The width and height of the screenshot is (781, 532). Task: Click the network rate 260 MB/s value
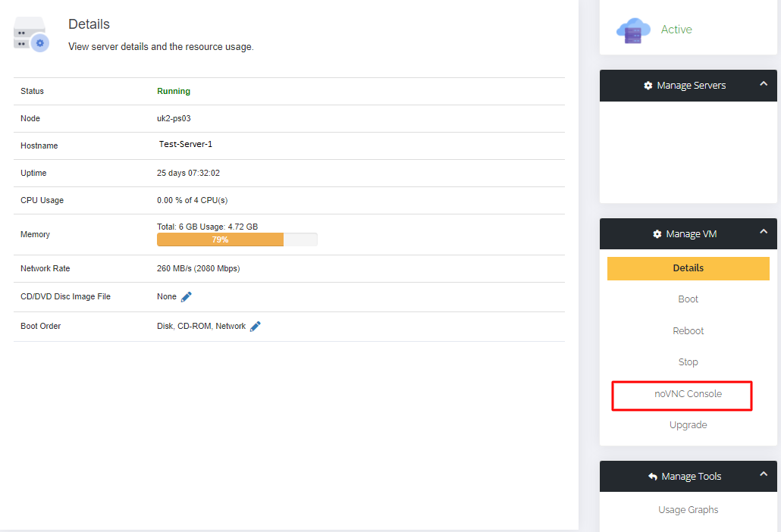198,269
